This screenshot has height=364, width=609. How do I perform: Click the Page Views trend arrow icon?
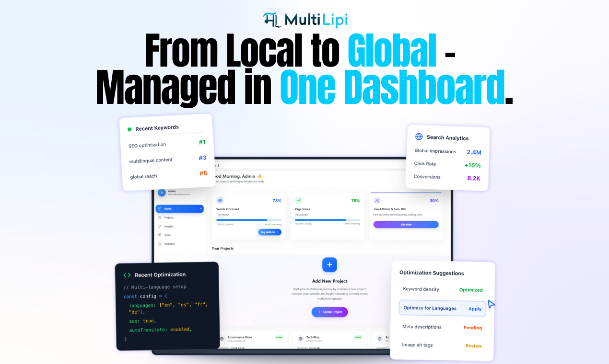pyautogui.click(x=298, y=201)
